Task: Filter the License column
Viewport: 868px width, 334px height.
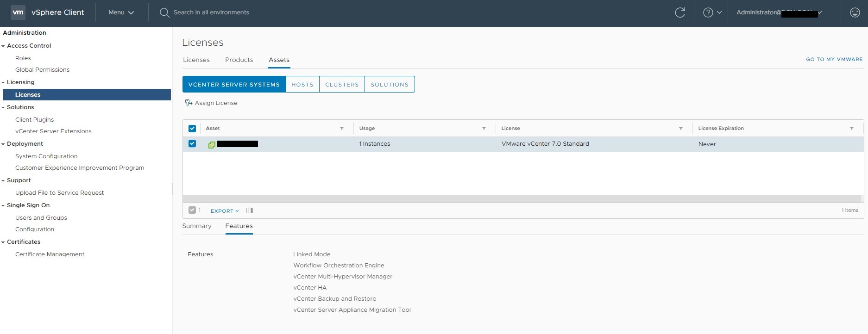Action: (x=681, y=129)
